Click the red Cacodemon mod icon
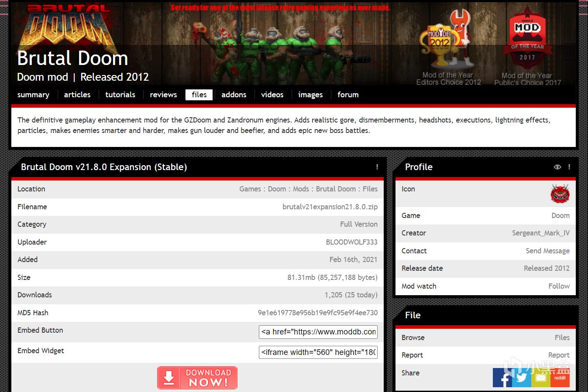This screenshot has width=588, height=392. click(560, 194)
